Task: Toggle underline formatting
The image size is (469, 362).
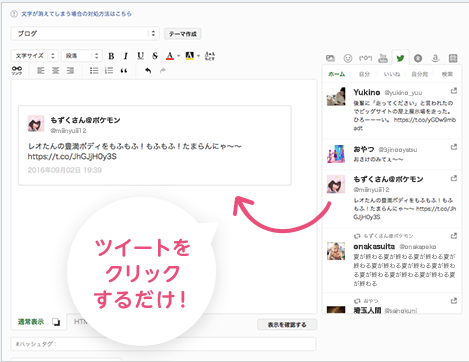Action: (x=140, y=56)
